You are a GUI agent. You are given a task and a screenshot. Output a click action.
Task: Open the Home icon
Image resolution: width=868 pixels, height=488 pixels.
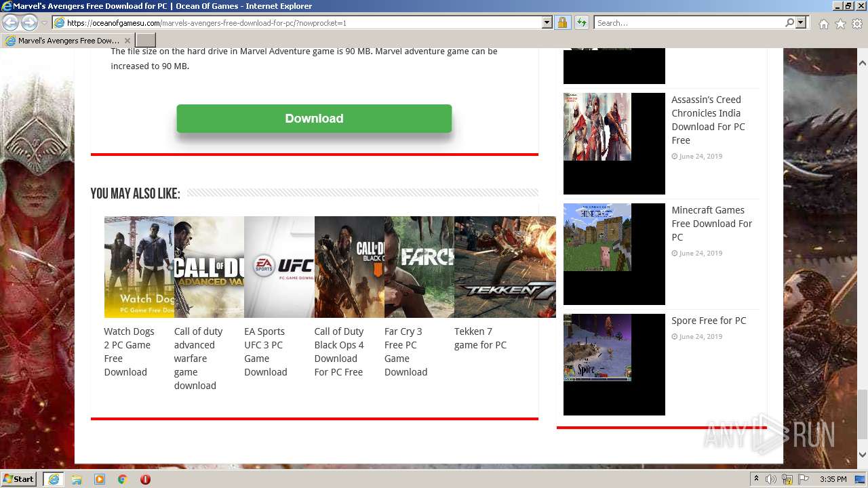click(x=823, y=24)
